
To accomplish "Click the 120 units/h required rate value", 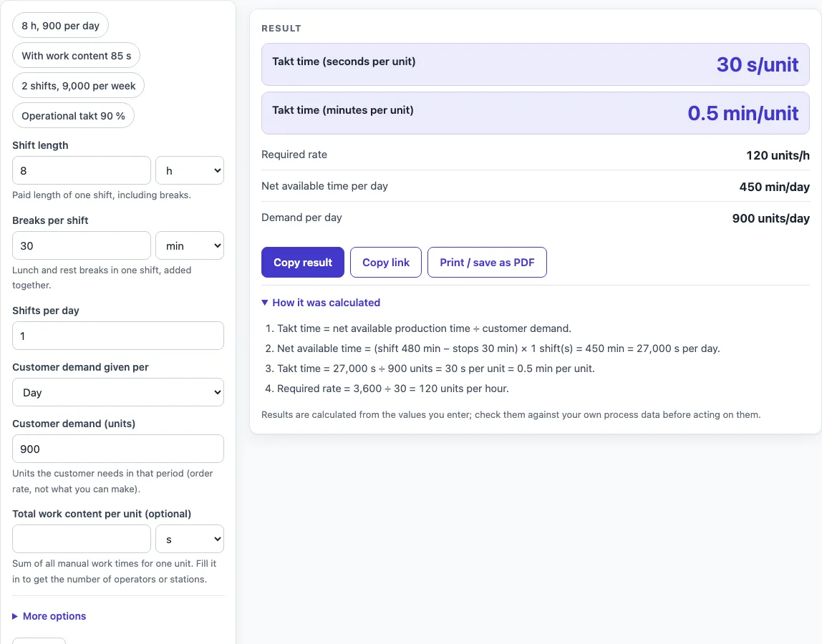I will [778, 155].
